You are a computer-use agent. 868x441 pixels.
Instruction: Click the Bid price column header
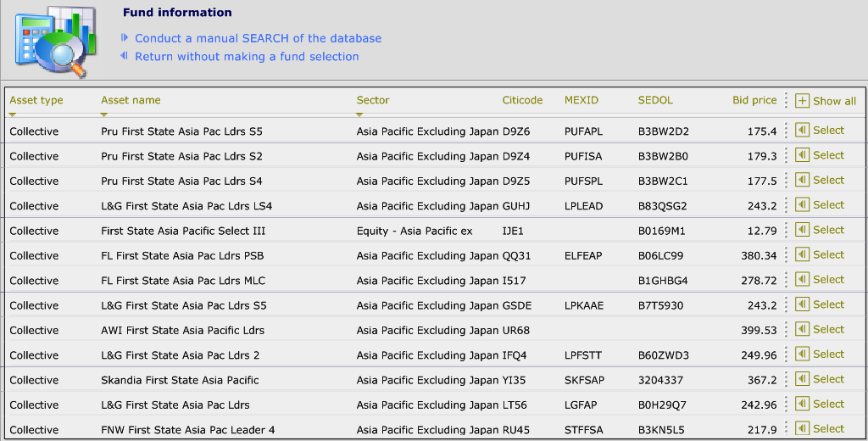754,100
